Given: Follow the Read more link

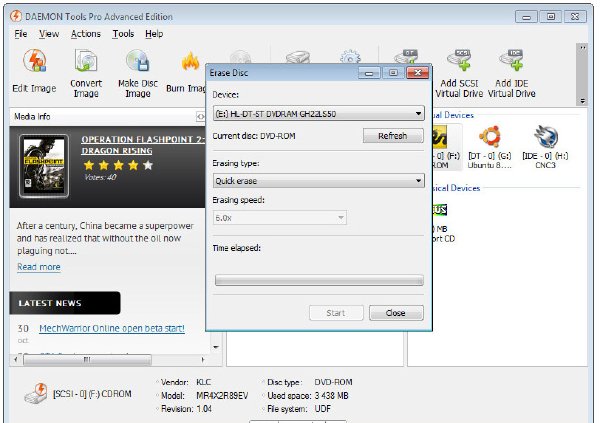Looking at the screenshot, I should [39, 267].
